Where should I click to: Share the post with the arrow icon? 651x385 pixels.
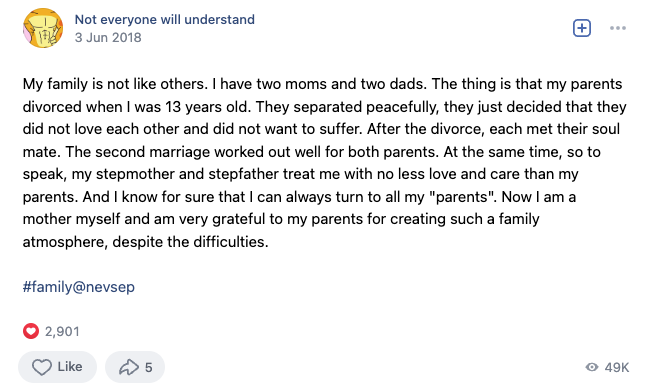[129, 367]
